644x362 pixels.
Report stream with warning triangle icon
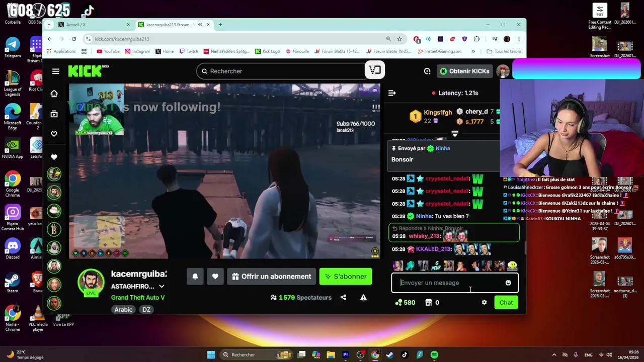click(363, 298)
